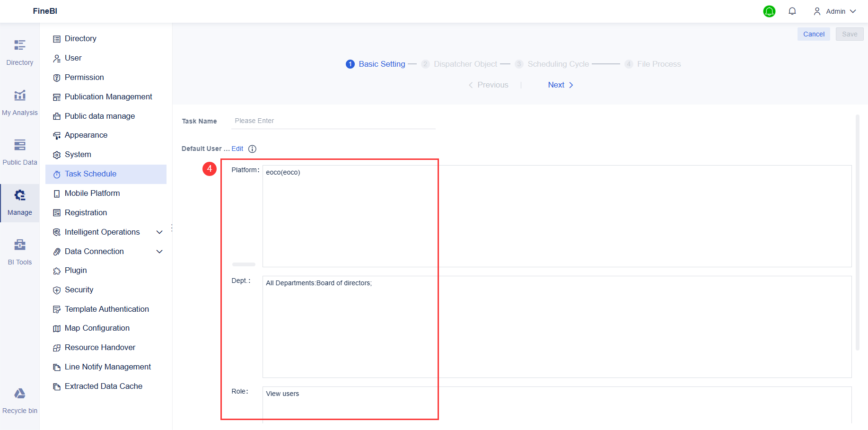The height and width of the screenshot is (430, 868).
Task: Expand the Data Connection menu
Action: [159, 251]
